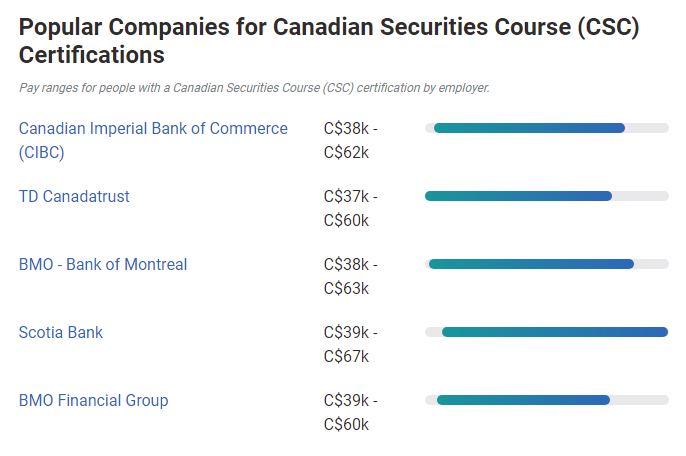This screenshot has width=686, height=456.
Task: Click the grey unfilled end of TD Canadatrust bar
Action: tap(640, 196)
